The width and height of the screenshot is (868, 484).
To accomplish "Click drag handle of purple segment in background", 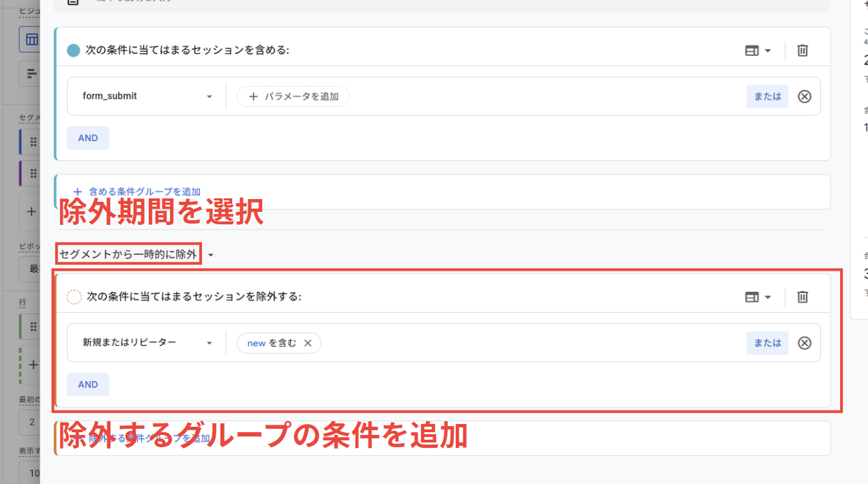I will coord(33,173).
